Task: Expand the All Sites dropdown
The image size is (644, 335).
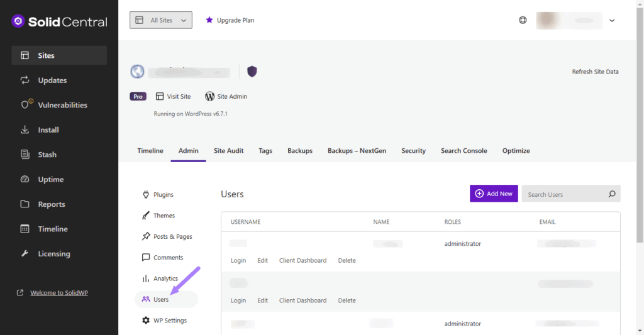Action: coord(161,20)
